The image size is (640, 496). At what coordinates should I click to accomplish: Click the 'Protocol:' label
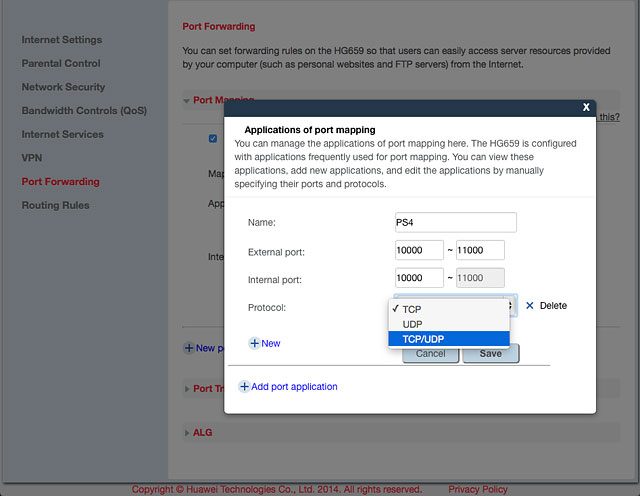coord(267,307)
